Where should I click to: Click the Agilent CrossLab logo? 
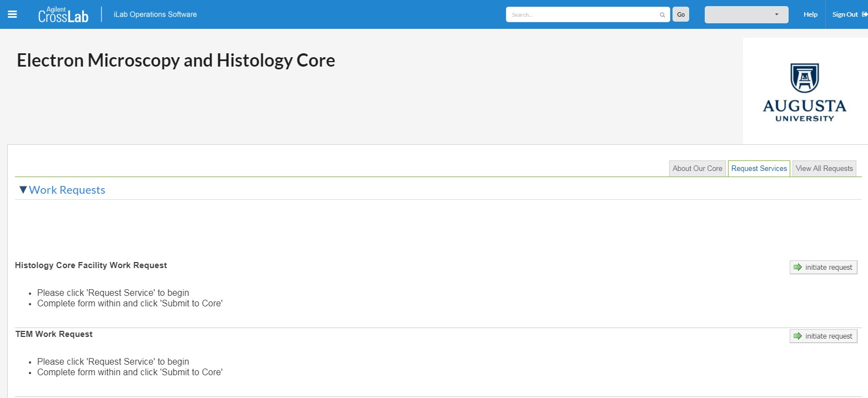[63, 14]
